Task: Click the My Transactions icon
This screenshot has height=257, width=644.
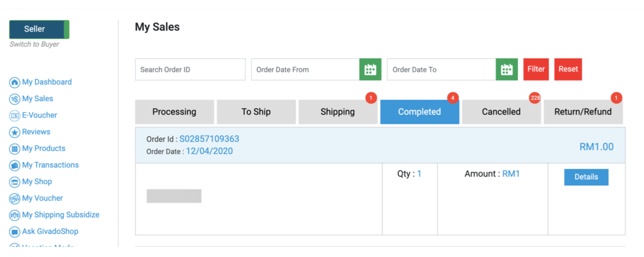Action: click(x=14, y=166)
